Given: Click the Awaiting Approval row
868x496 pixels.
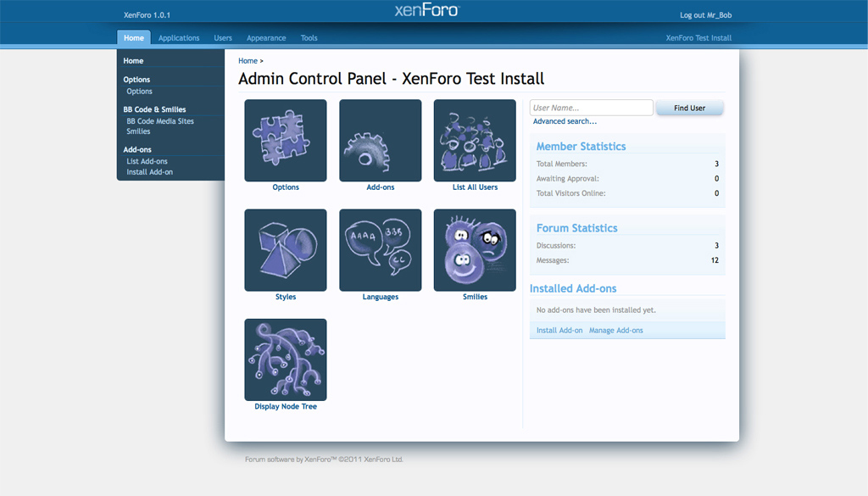Looking at the screenshot, I should (627, 179).
